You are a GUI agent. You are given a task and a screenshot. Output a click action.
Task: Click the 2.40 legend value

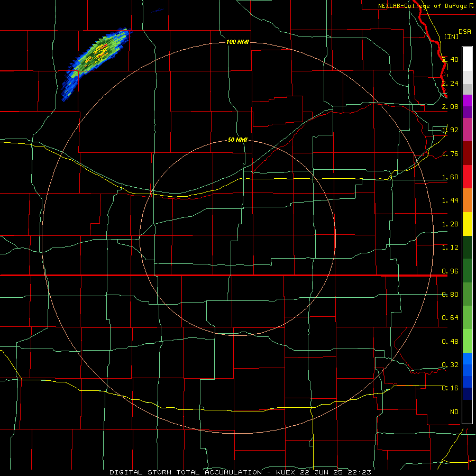click(450, 59)
